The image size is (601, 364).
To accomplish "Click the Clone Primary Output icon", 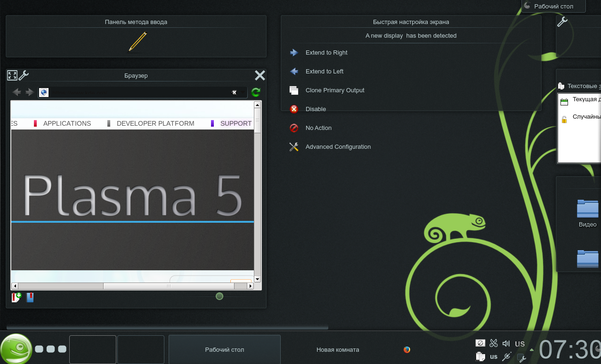I will click(294, 90).
